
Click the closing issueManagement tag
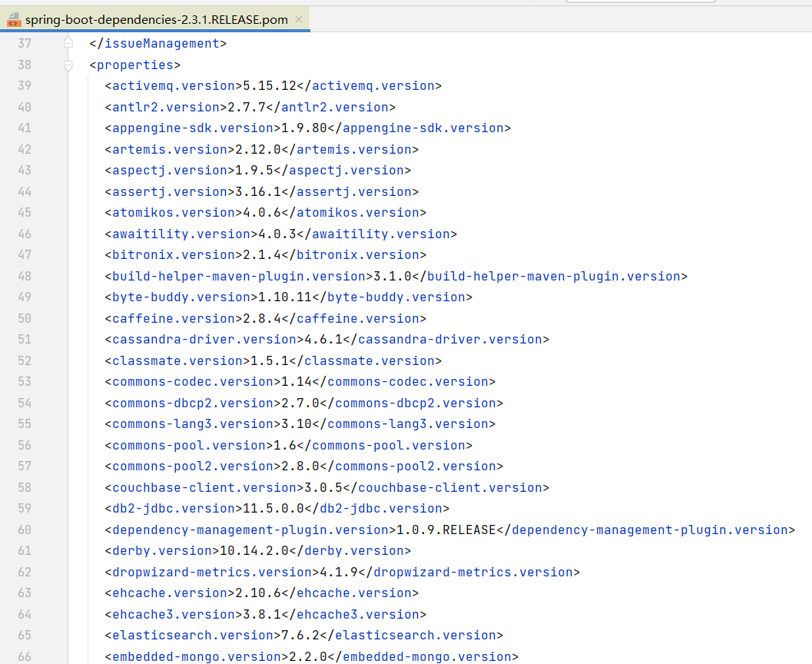click(x=158, y=44)
